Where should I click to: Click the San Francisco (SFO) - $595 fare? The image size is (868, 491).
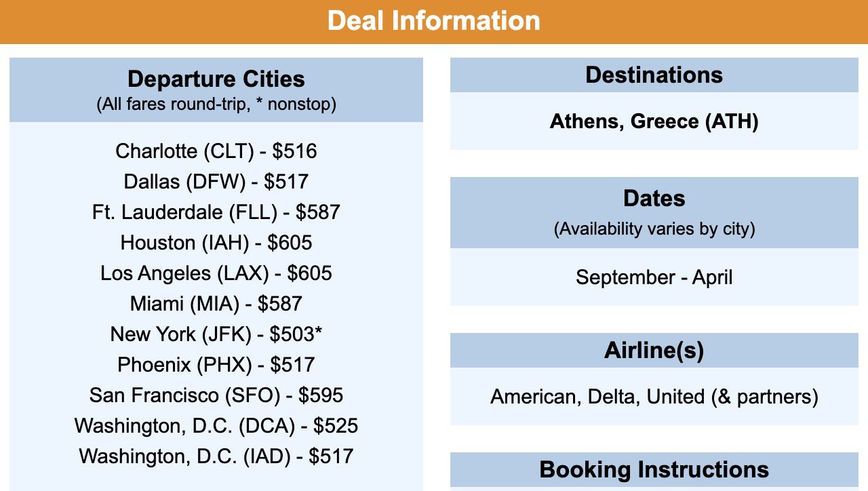[216, 395]
